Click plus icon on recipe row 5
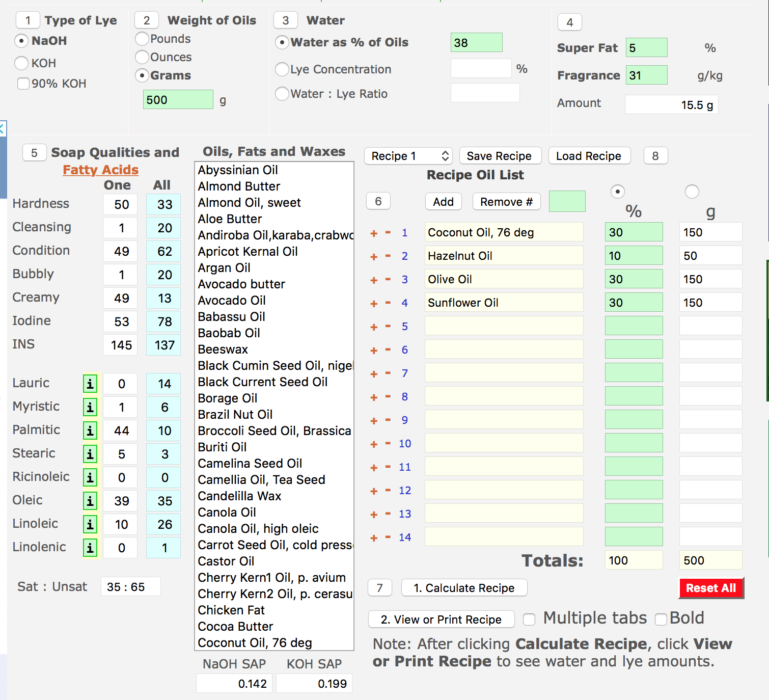The width and height of the screenshot is (769, 700). pyautogui.click(x=374, y=327)
